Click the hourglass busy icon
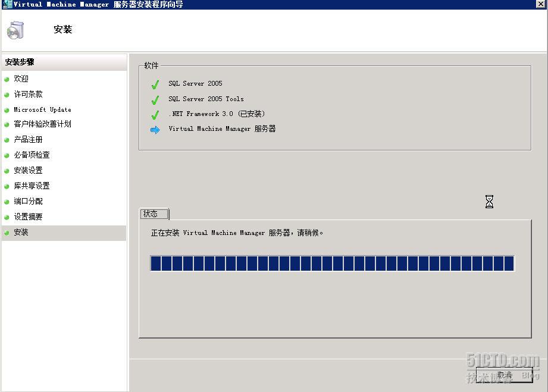This screenshot has width=548, height=392. (x=489, y=202)
